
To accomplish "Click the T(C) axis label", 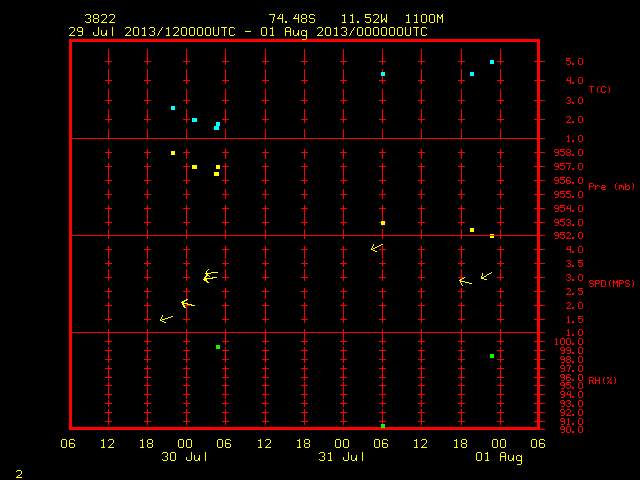I will coord(600,89).
